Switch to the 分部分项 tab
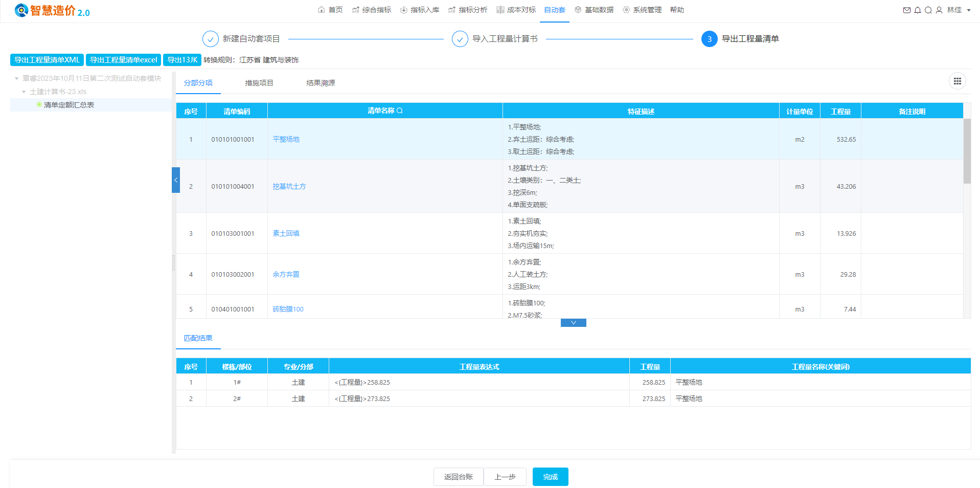The width and height of the screenshot is (980, 488). coord(198,83)
